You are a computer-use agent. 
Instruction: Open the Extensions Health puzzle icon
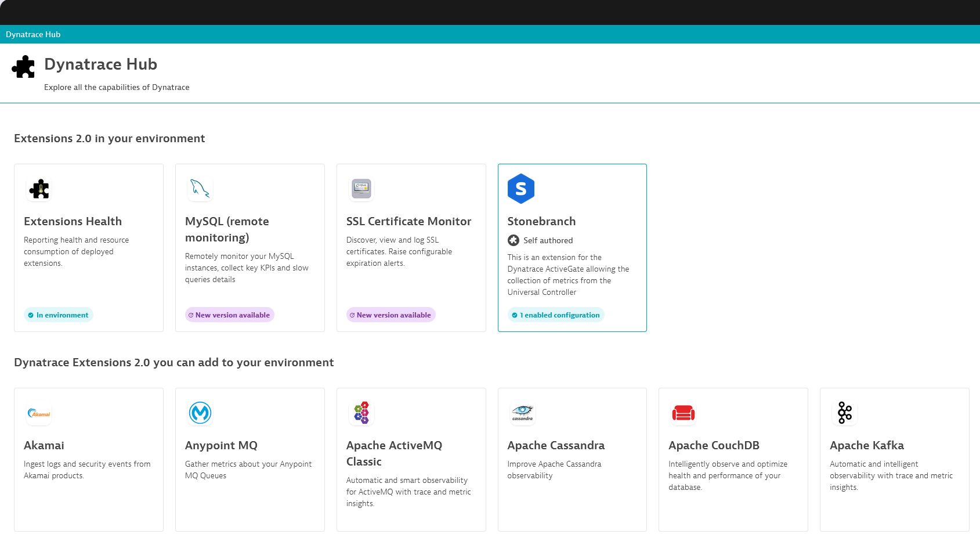tap(39, 189)
